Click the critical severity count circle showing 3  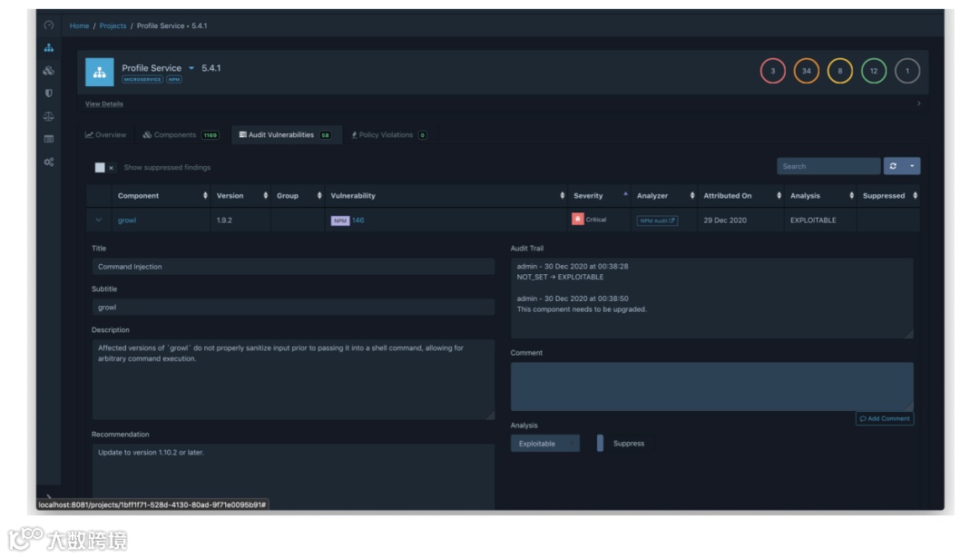[x=772, y=71]
